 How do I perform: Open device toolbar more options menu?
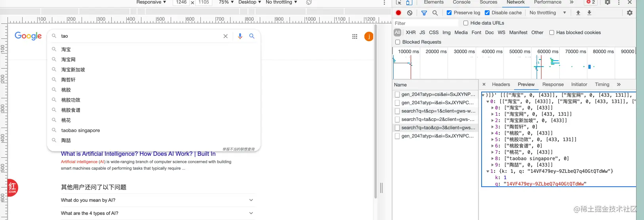pyautogui.click(x=384, y=2)
